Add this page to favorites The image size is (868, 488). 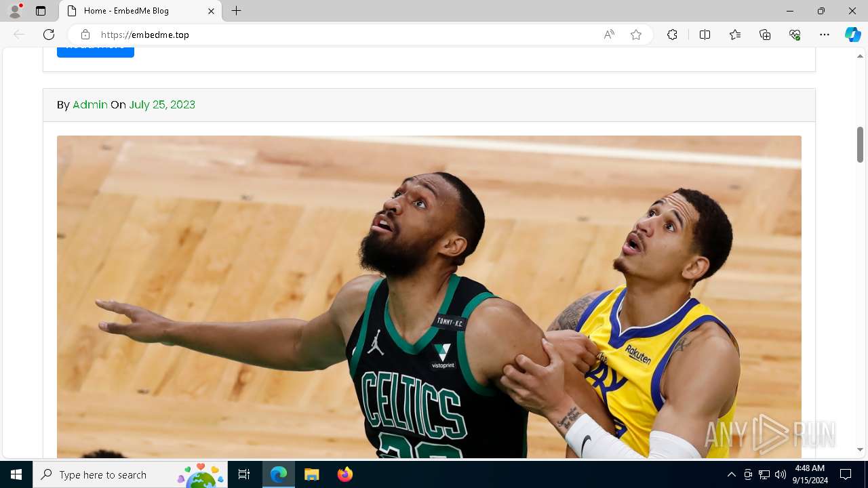point(636,35)
